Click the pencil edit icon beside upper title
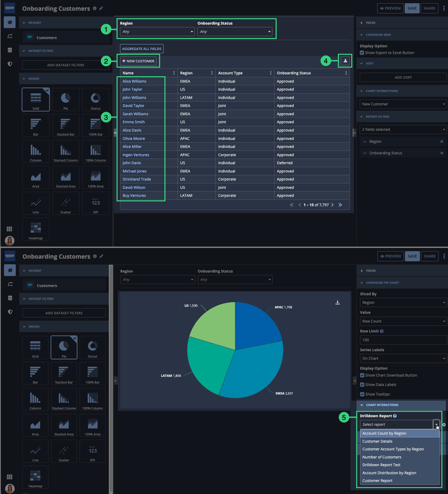Screen dimensions: 448x494 101,8
